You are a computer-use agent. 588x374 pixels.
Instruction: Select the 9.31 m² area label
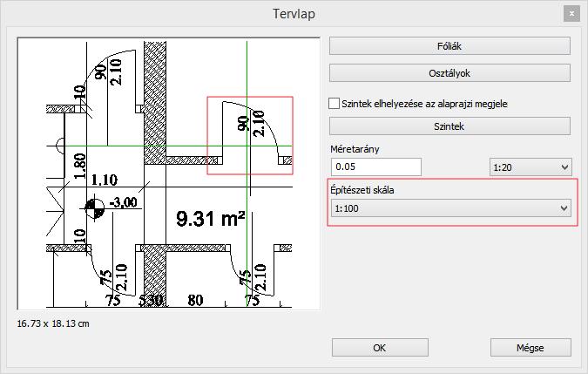pos(211,218)
